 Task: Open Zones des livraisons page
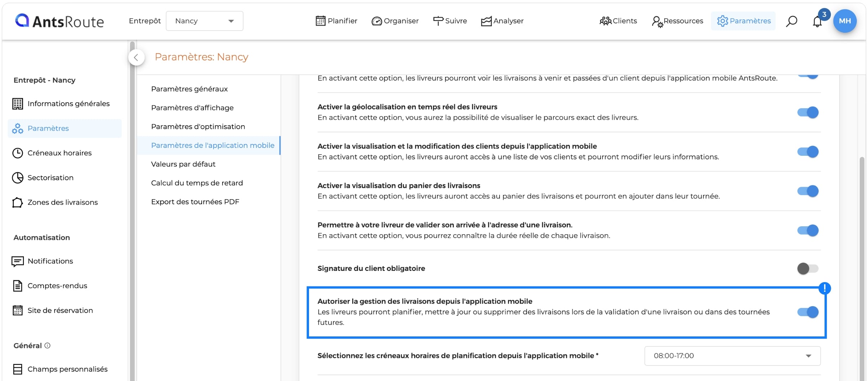click(63, 203)
